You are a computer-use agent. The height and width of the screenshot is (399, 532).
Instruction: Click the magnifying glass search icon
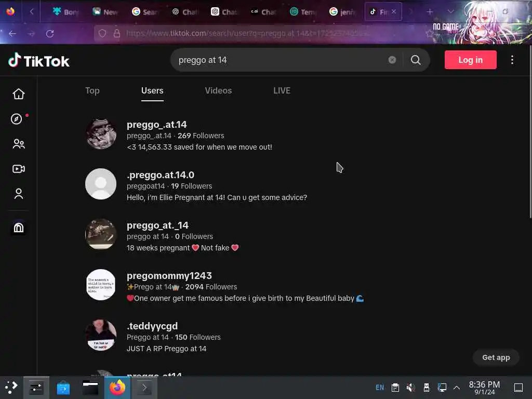click(416, 60)
